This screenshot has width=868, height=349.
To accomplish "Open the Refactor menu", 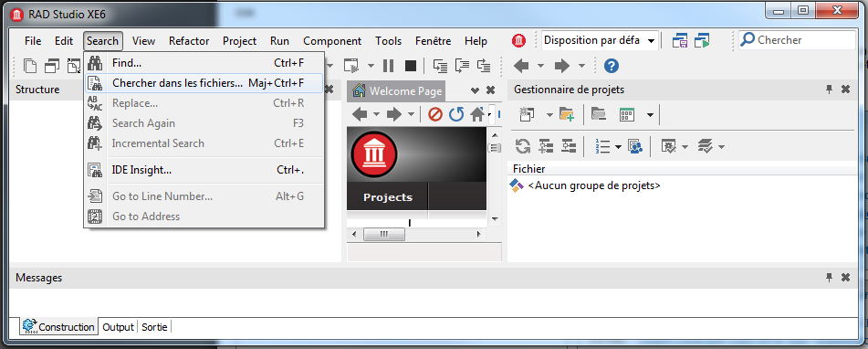I will [189, 41].
